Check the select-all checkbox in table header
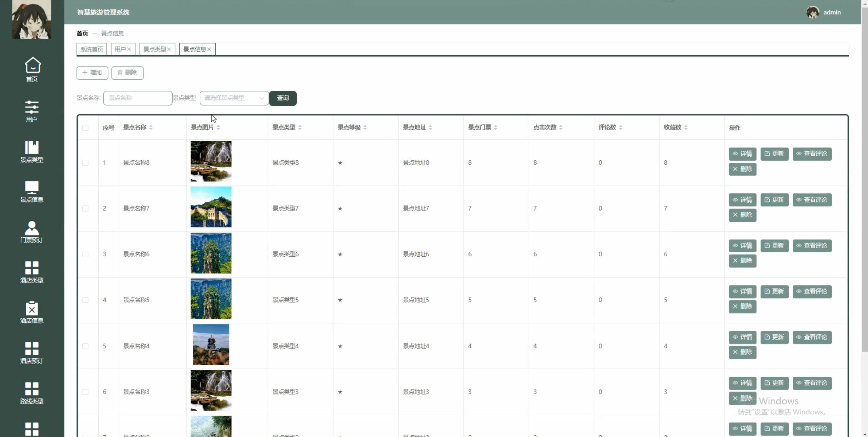 click(85, 128)
